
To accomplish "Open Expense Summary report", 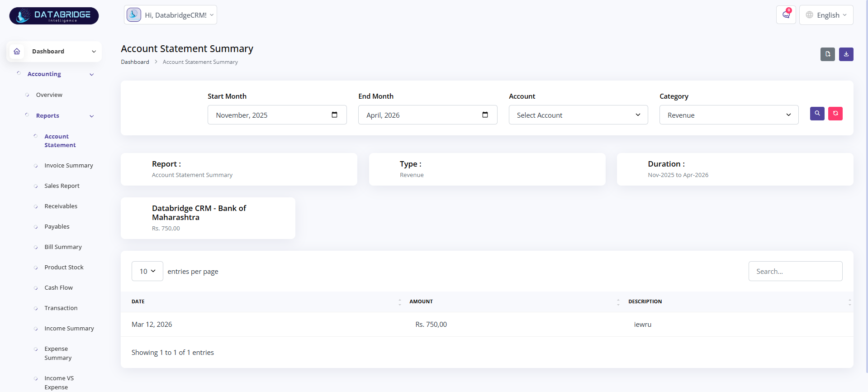I will [58, 353].
